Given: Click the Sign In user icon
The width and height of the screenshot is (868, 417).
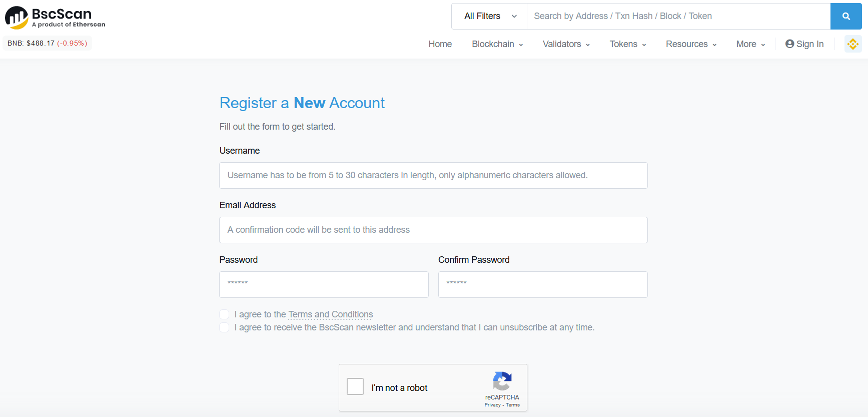Looking at the screenshot, I should 790,44.
